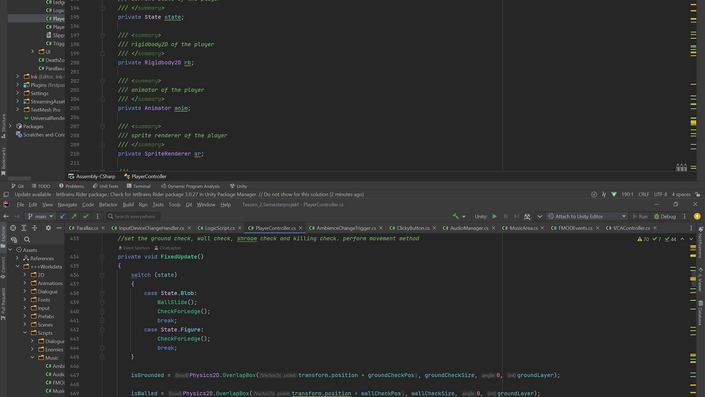Click the Collapse All icon in Explorer
This screenshot has height=397, width=705.
(35, 228)
